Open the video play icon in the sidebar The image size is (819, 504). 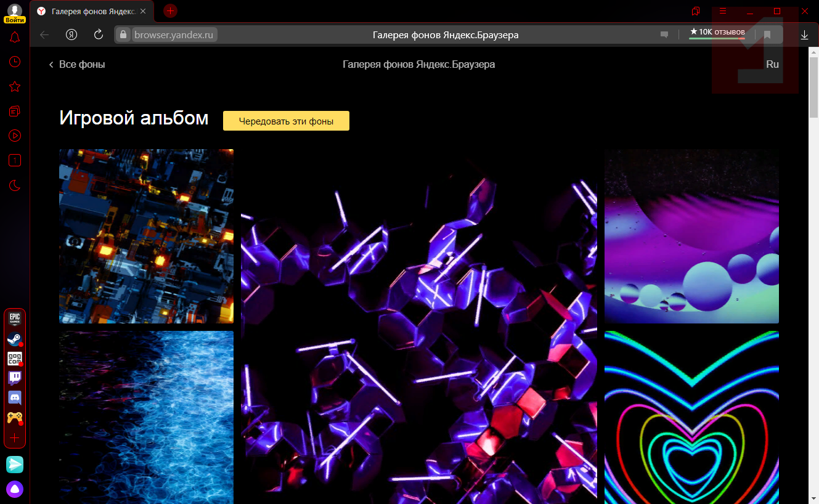pos(15,136)
